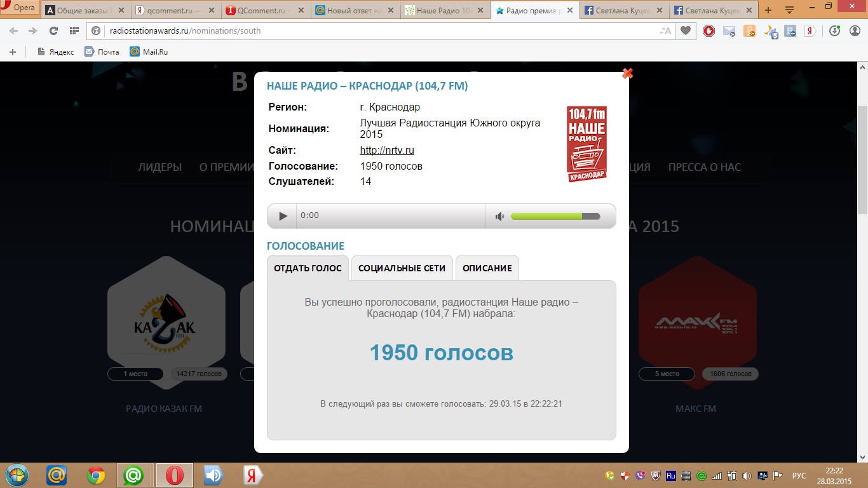Select the MAKS FM red hexagon logo
Viewport: 868px width, 488px height.
[x=697, y=324]
